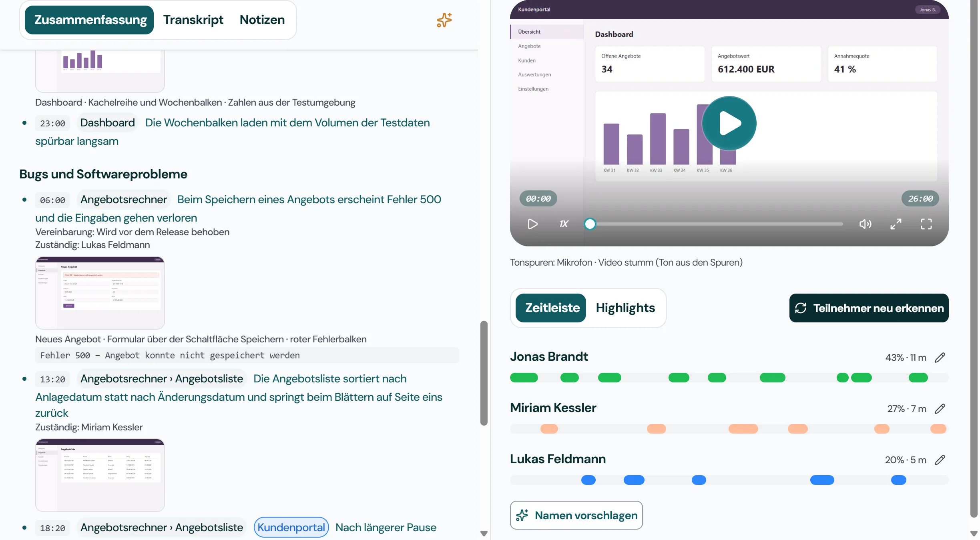The width and height of the screenshot is (980, 540).
Task: Click the Namen vorschlagen button
Action: click(576, 515)
